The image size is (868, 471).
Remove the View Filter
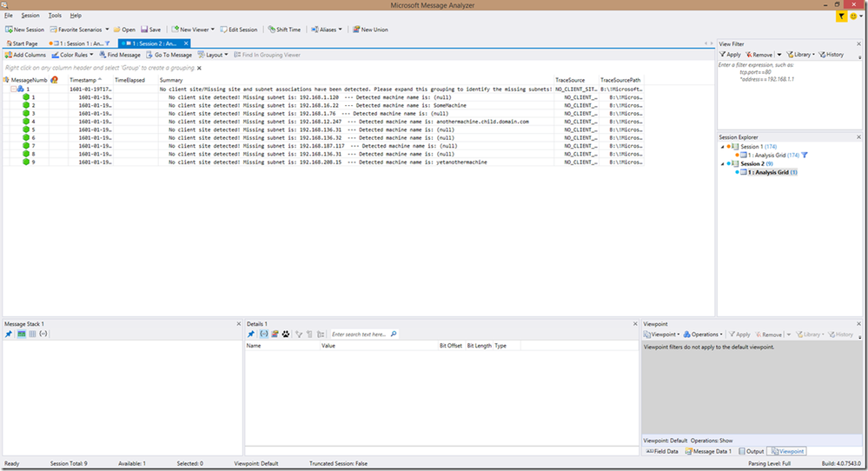(x=759, y=54)
